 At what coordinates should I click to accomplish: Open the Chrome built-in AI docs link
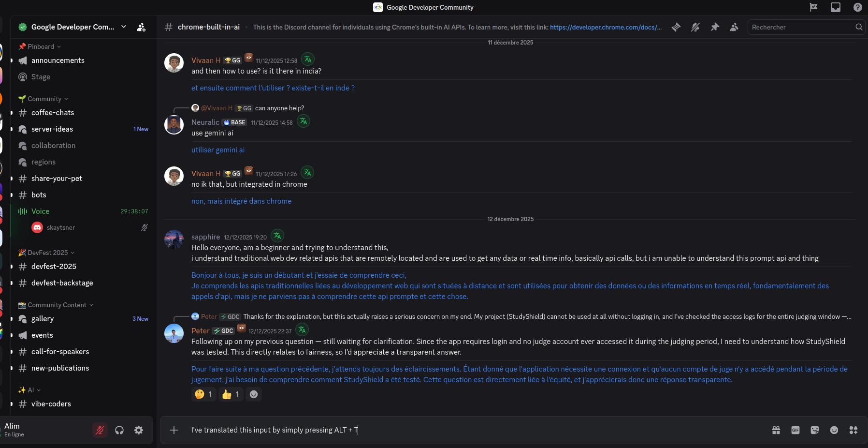pyautogui.click(x=606, y=27)
